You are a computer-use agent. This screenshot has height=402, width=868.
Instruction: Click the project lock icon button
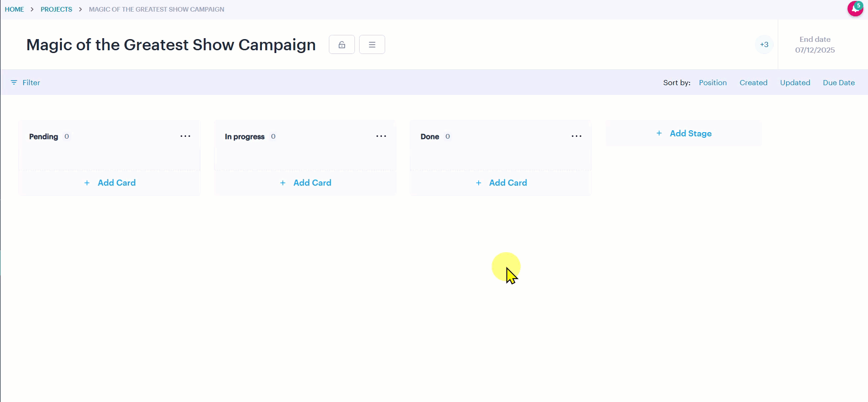pyautogui.click(x=342, y=45)
